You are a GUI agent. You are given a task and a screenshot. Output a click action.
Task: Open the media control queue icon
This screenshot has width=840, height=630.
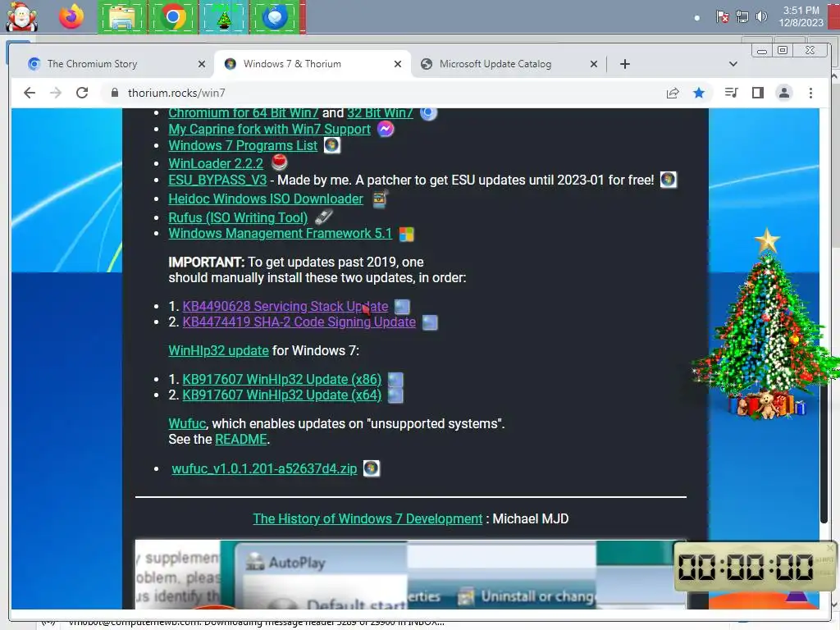point(731,94)
